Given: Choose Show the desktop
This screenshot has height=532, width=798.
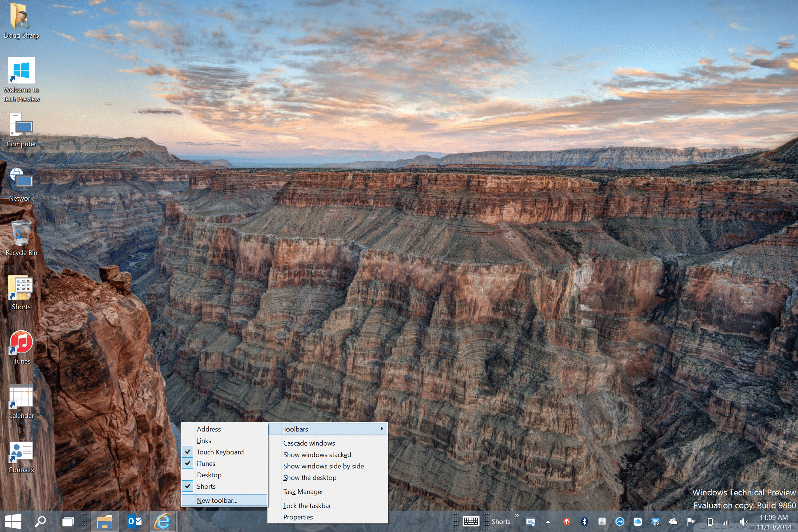Looking at the screenshot, I should click(328, 477).
